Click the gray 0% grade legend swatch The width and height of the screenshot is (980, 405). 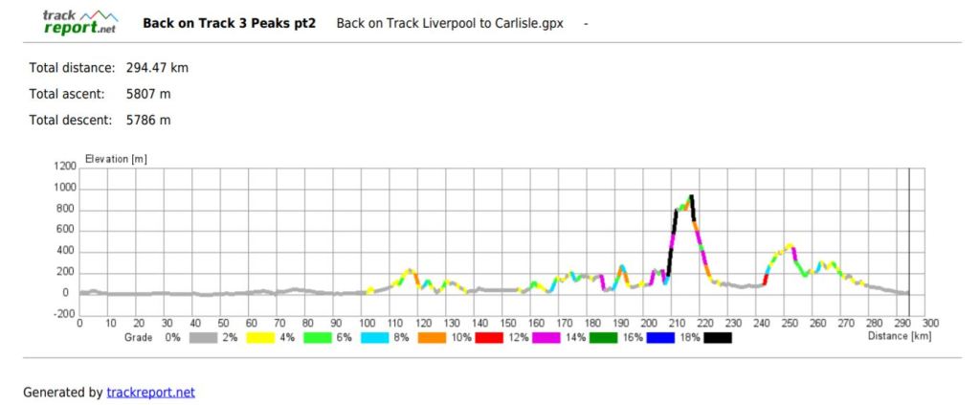[201, 337]
